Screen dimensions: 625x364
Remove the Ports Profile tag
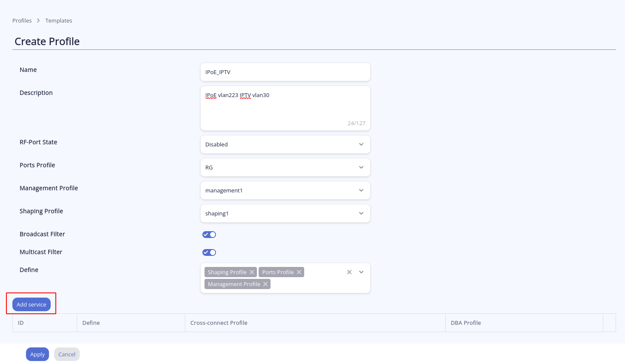[x=299, y=272]
